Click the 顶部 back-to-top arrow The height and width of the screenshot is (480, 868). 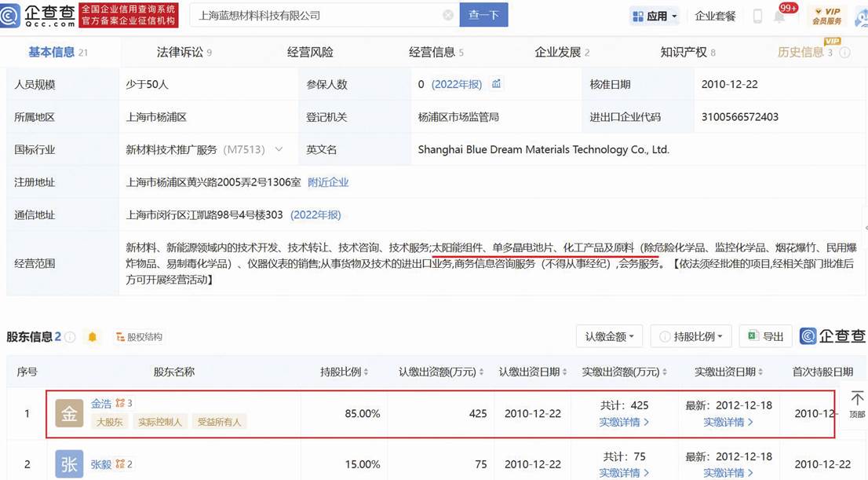pyautogui.click(x=857, y=404)
